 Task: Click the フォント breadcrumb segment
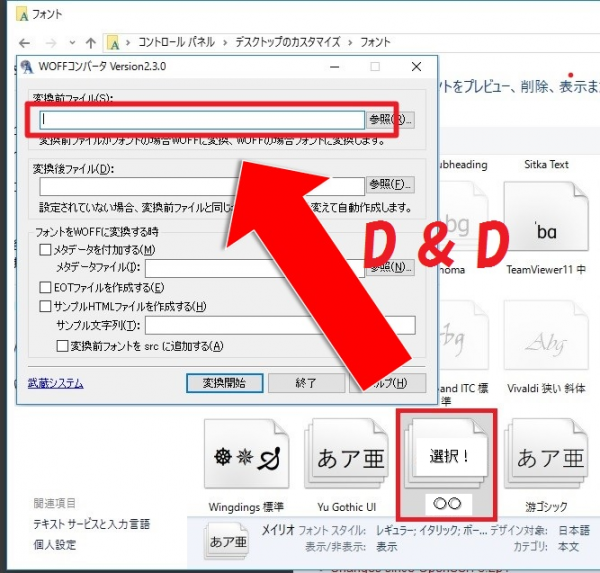[375, 42]
